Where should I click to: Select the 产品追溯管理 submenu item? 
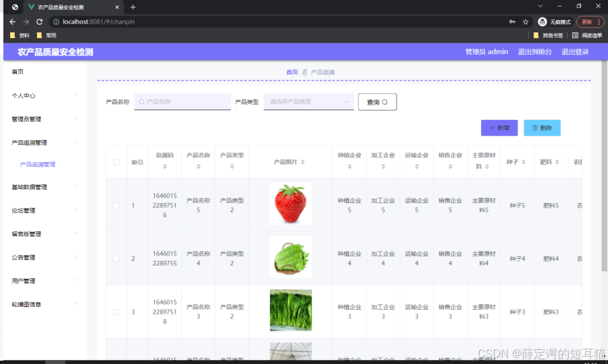38,164
